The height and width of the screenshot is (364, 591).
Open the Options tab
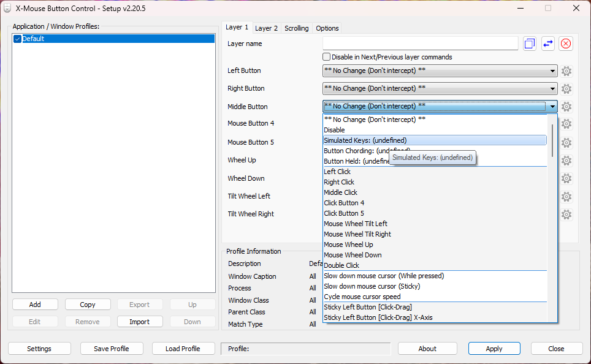(x=327, y=28)
